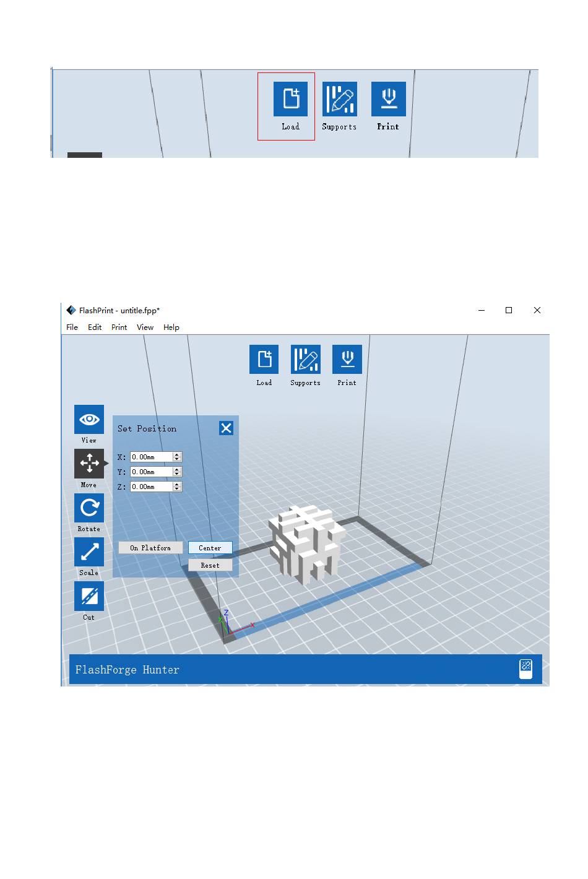Screen dimensions: 588x879
Task: Click the Set Position panel title
Action: [x=147, y=428]
